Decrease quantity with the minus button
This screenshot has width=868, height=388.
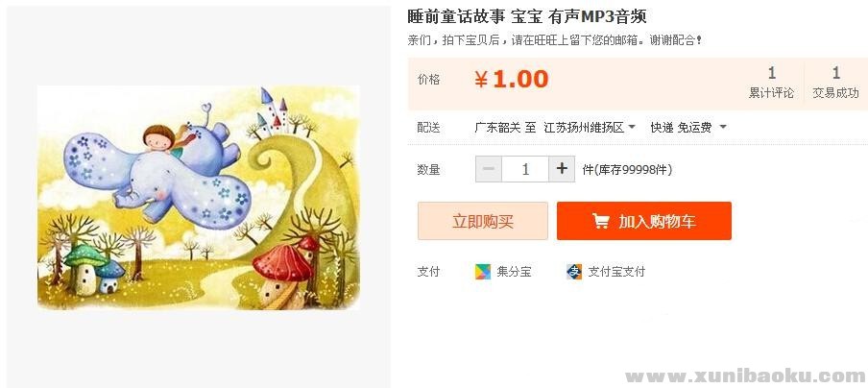[489, 169]
